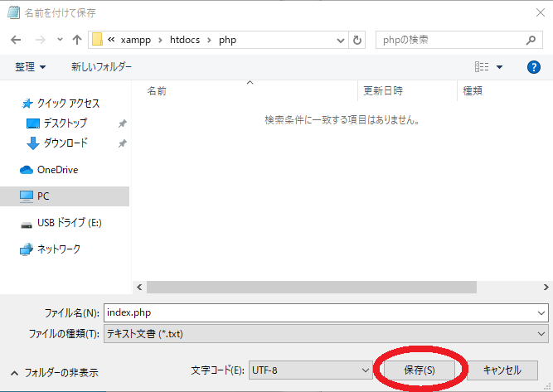The width and height of the screenshot is (553, 392).
Task: Expand the ファイル名 dropdown arrow
Action: pos(541,313)
